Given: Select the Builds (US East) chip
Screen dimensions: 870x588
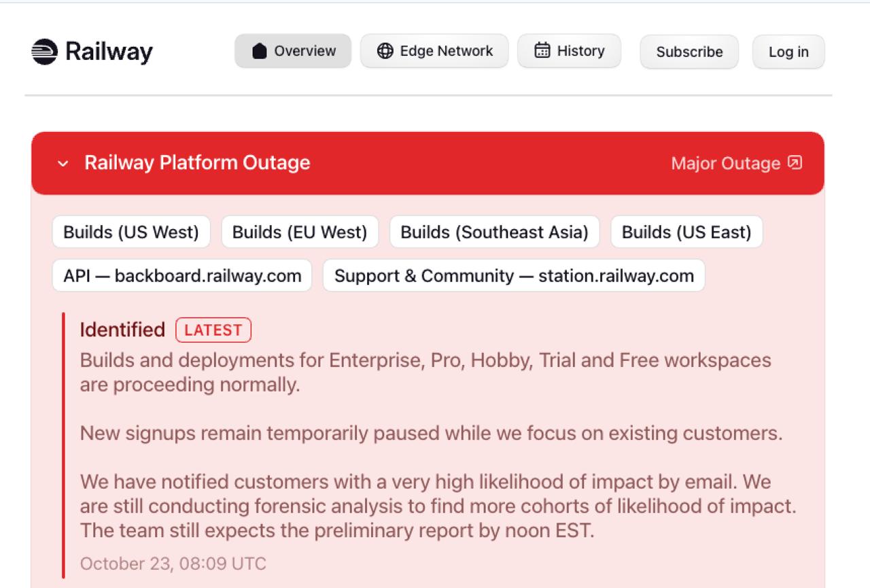Looking at the screenshot, I should pos(686,232).
